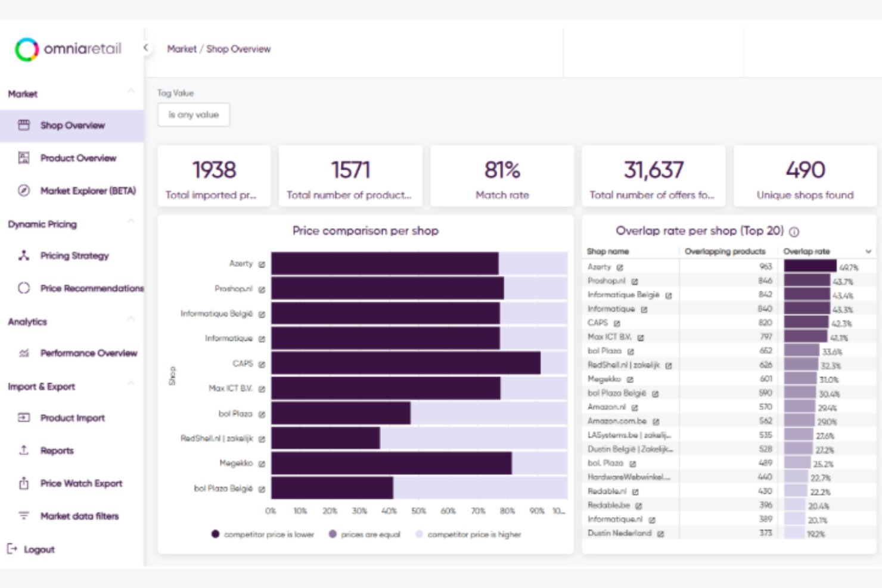Open Product Overview from the sidebar icon
882x588 pixels.
tap(24, 158)
